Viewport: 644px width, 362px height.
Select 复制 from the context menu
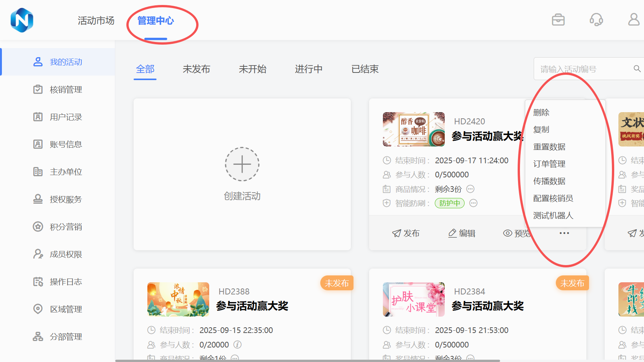point(541,129)
